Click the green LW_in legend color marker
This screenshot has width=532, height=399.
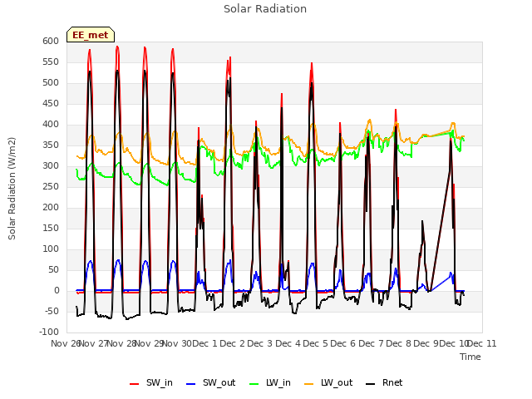254,384
